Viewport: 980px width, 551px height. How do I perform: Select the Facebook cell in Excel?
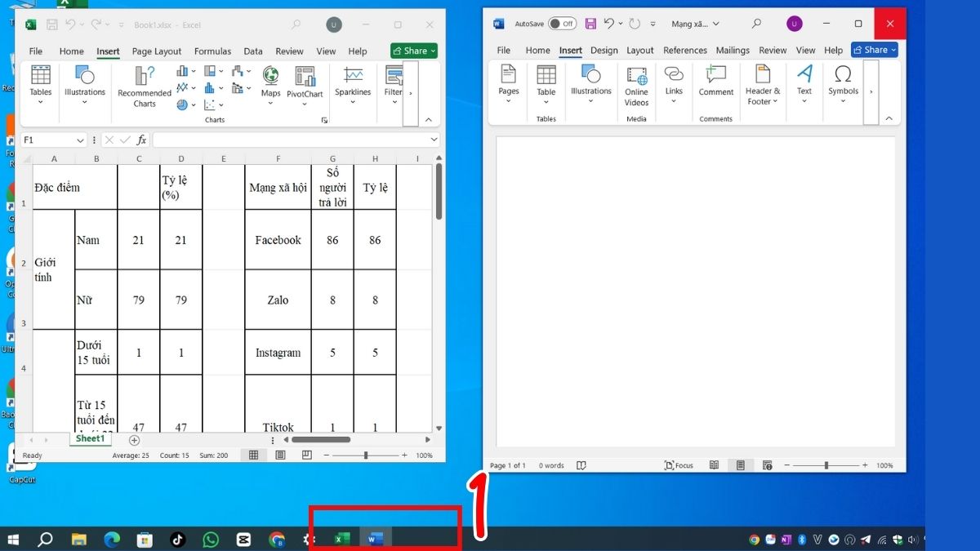point(278,240)
